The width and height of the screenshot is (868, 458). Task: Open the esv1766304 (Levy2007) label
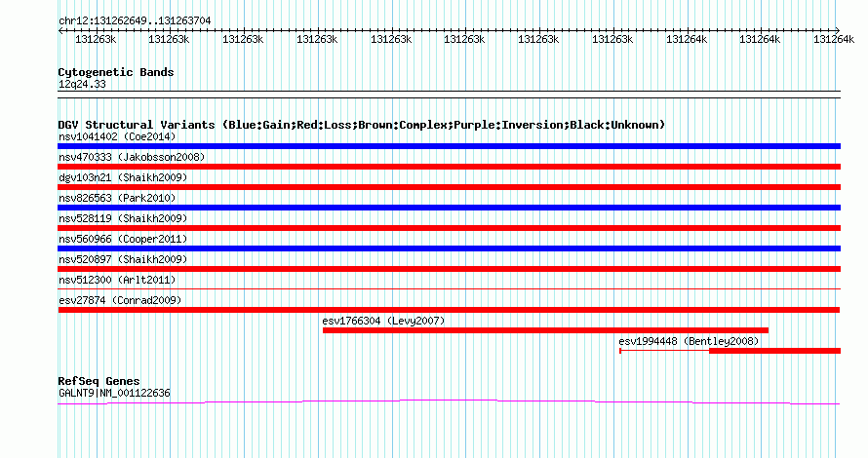click(383, 321)
